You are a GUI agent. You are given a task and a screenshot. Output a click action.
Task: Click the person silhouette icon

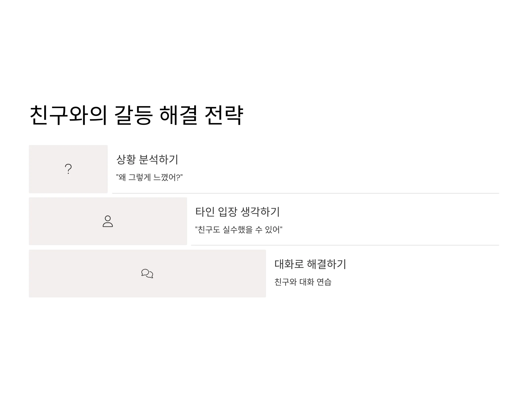(x=108, y=221)
